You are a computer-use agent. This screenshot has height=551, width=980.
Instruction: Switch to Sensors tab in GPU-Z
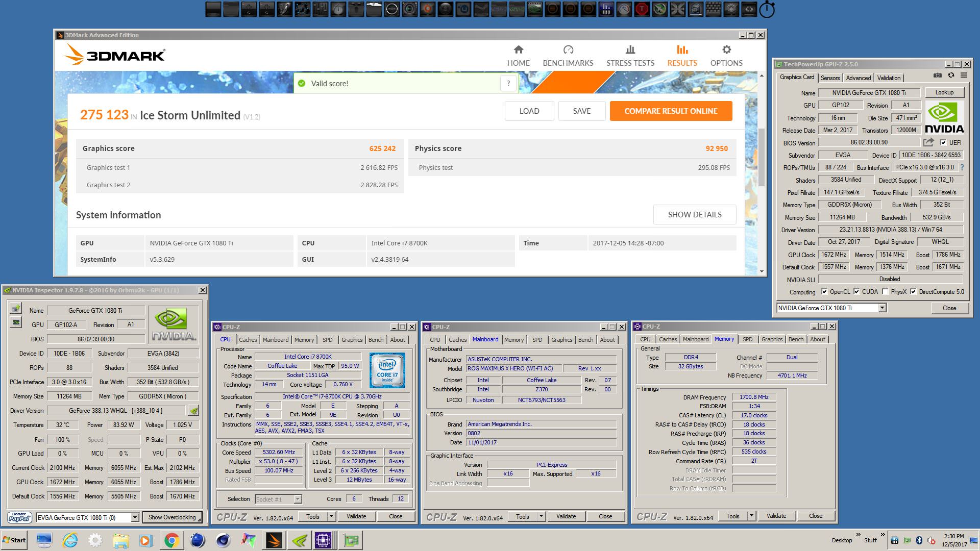(x=830, y=78)
